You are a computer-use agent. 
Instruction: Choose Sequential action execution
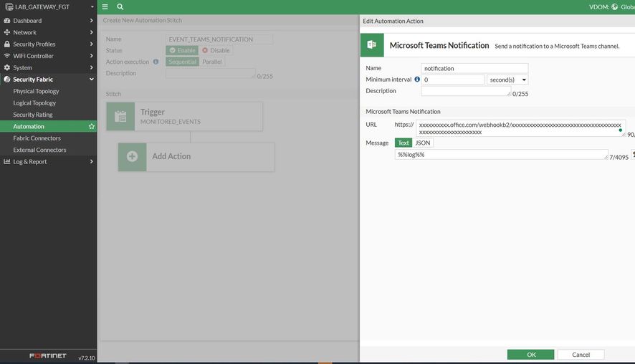[182, 62]
